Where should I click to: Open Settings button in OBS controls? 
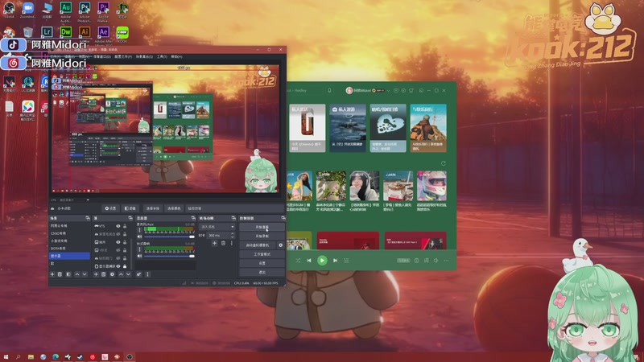coord(262,263)
